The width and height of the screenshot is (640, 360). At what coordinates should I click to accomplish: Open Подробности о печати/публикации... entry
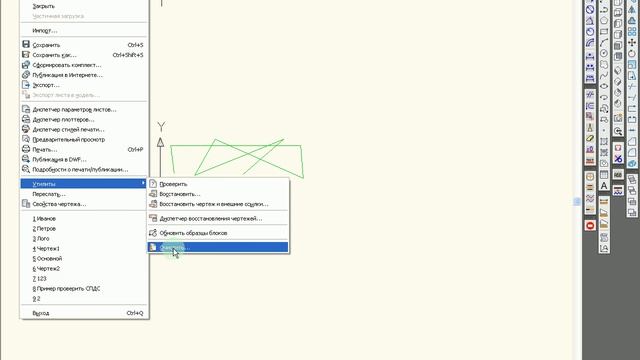point(84,169)
